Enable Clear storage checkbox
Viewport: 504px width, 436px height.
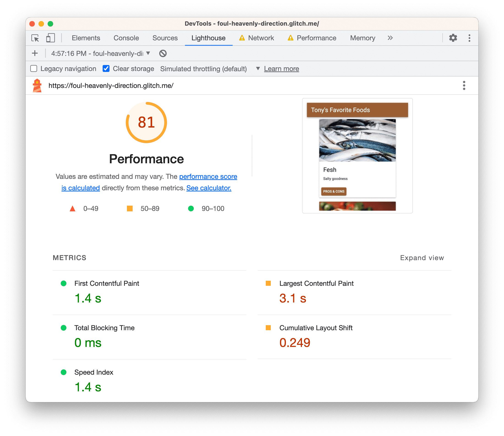(x=105, y=68)
